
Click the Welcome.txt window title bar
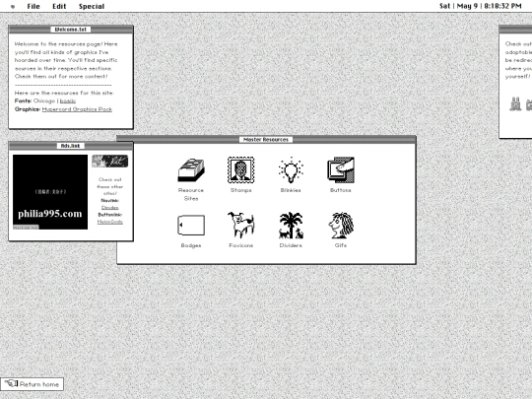(71, 30)
